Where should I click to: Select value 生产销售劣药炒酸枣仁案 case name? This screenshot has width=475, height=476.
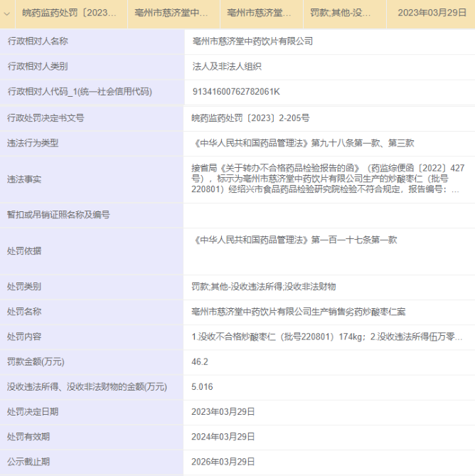(299, 312)
